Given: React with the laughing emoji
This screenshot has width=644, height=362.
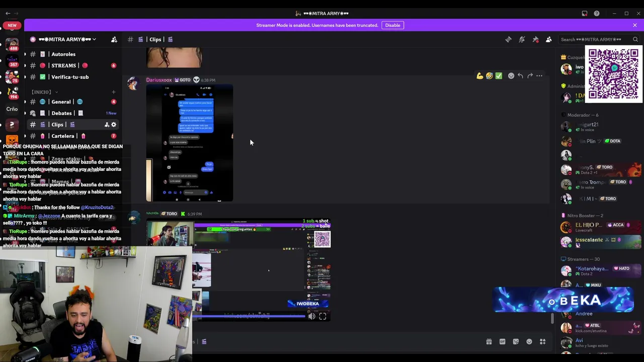Looking at the screenshot, I should 489,76.
